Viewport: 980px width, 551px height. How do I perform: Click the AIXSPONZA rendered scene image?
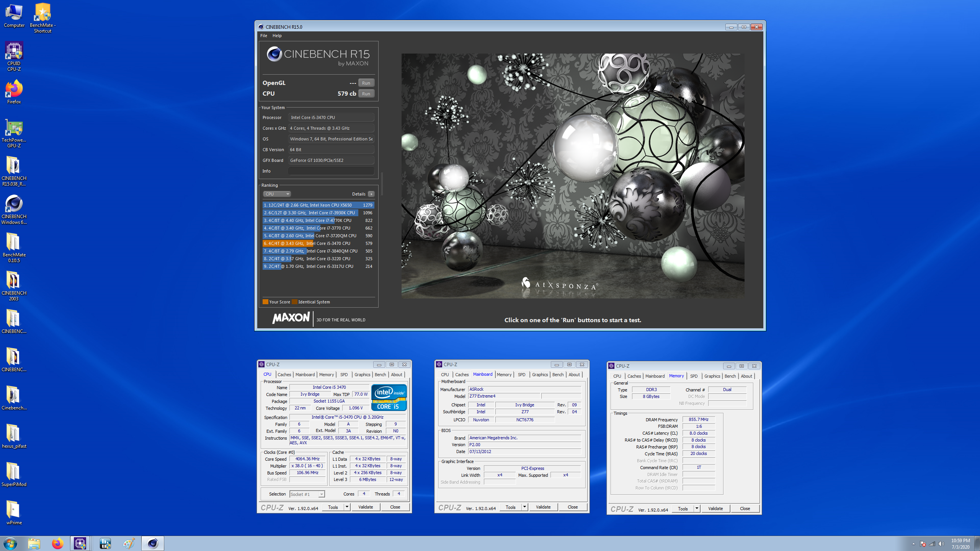[573, 176]
